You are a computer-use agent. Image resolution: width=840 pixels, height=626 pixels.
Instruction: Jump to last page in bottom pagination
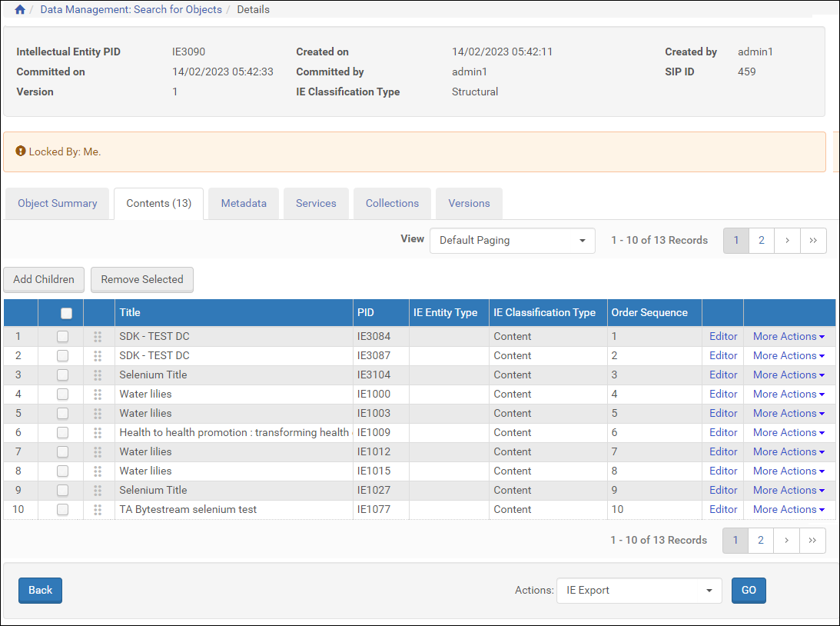[812, 540]
